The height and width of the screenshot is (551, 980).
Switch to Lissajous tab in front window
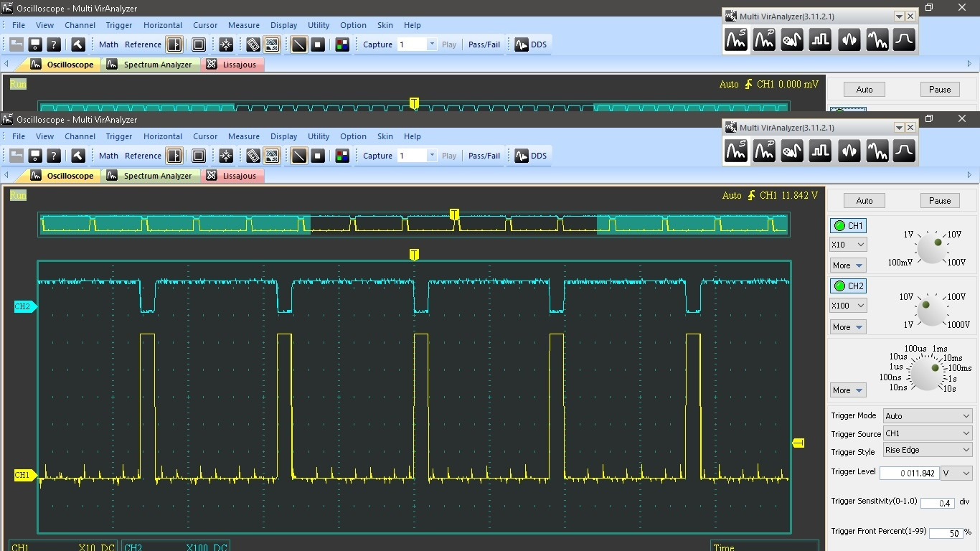pyautogui.click(x=233, y=176)
